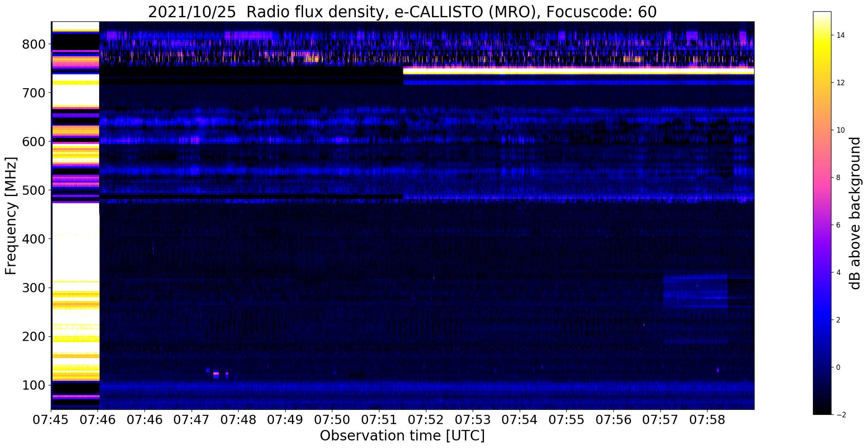The image size is (868, 448).
Task: Click the 200 MHz frequency tick label
Action: 34,336
